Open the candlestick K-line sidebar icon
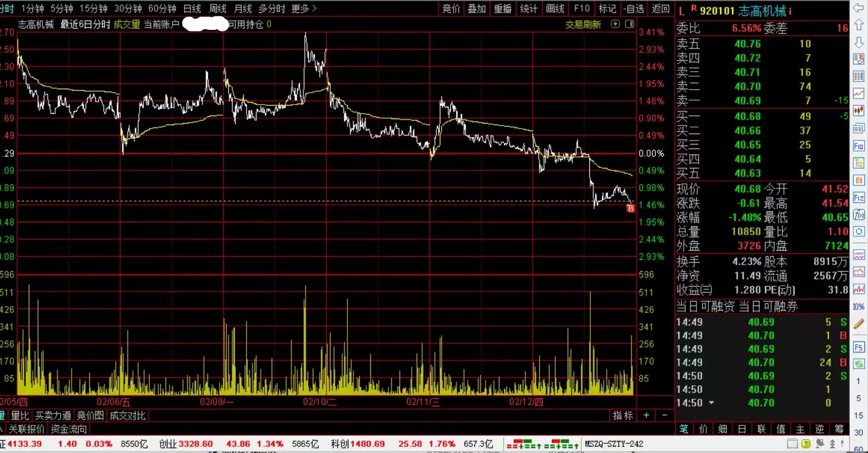The width and height of the screenshot is (868, 453). click(x=859, y=111)
